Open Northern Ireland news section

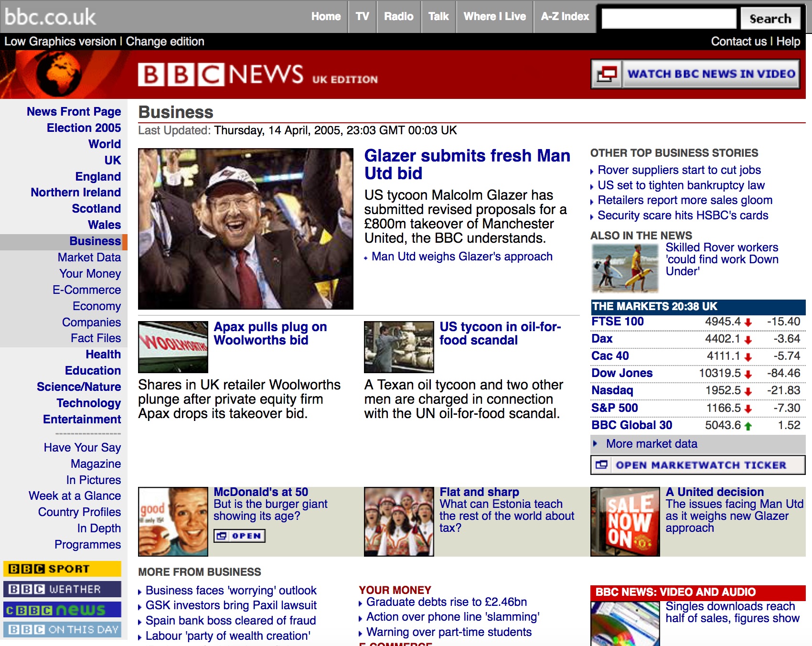click(x=76, y=192)
